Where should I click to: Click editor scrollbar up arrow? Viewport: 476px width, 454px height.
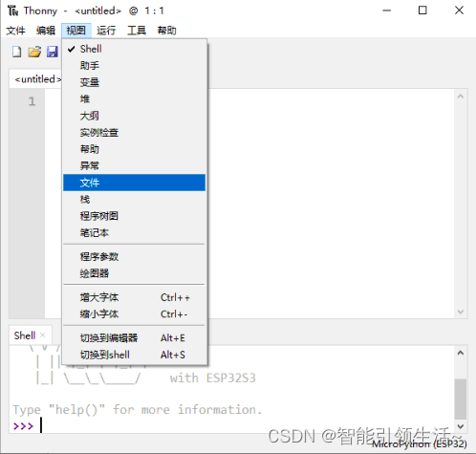tap(461, 97)
